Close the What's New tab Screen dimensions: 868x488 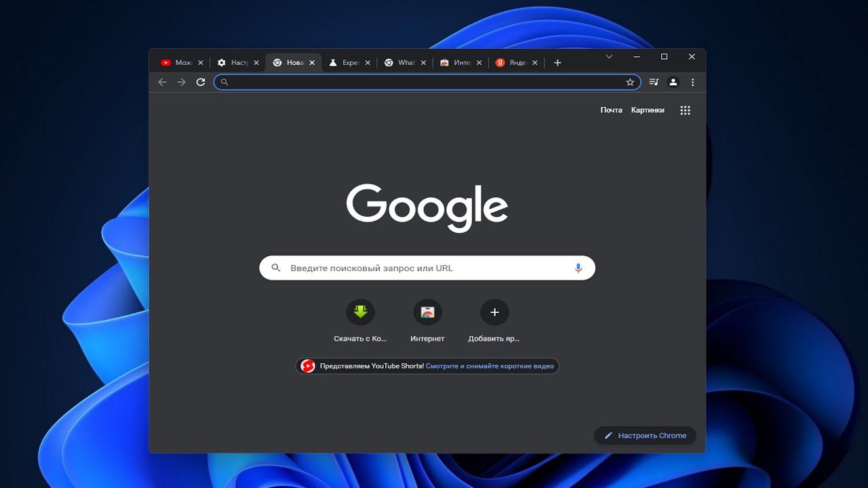(423, 62)
